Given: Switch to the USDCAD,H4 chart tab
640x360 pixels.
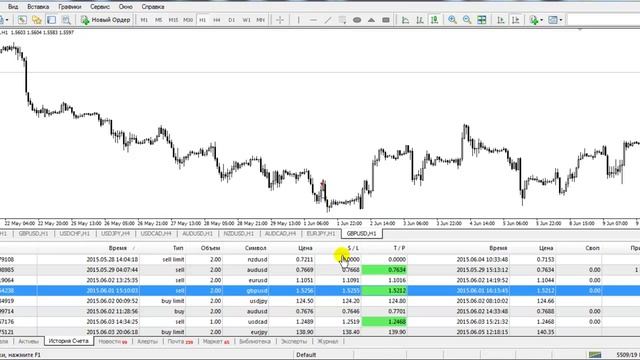Looking at the screenshot, I should (156, 233).
